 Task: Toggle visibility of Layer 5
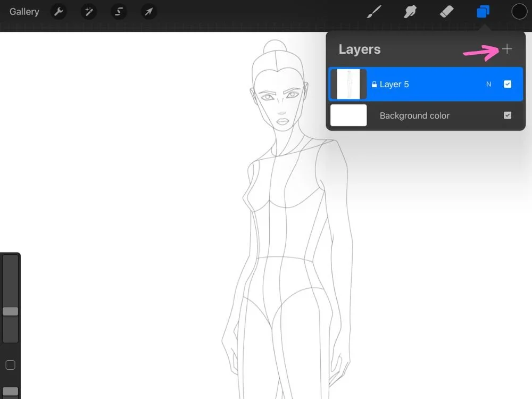click(508, 84)
